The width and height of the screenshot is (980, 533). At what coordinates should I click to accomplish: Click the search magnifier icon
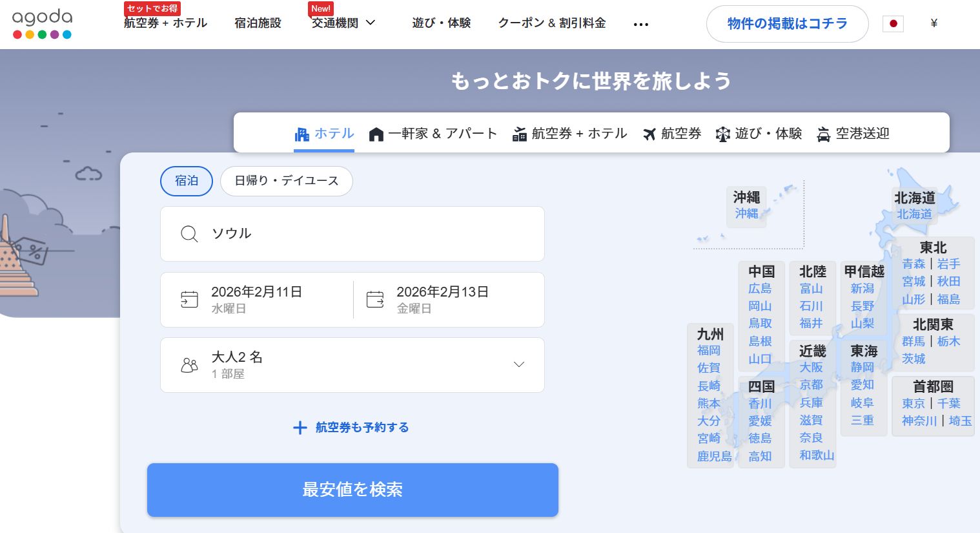189,234
